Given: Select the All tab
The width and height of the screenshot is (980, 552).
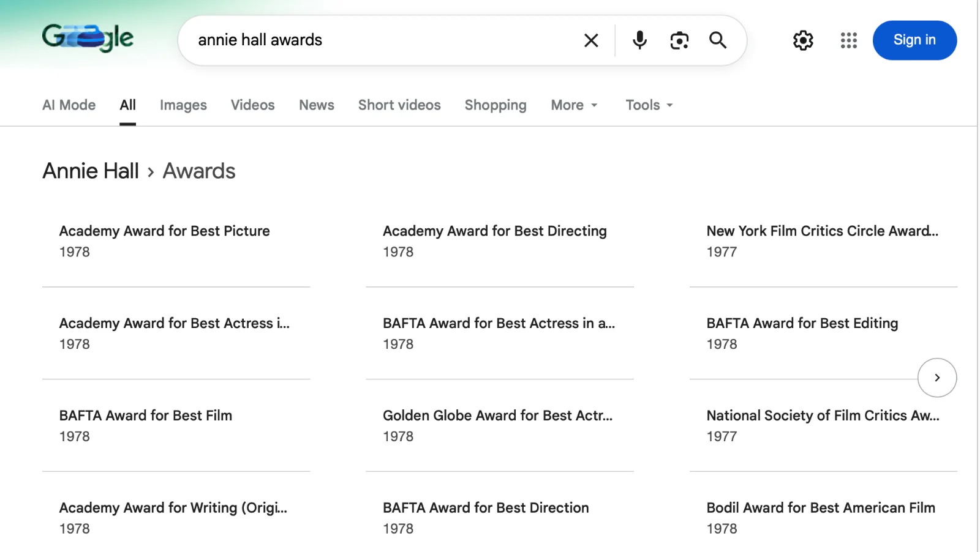Looking at the screenshot, I should (x=128, y=105).
